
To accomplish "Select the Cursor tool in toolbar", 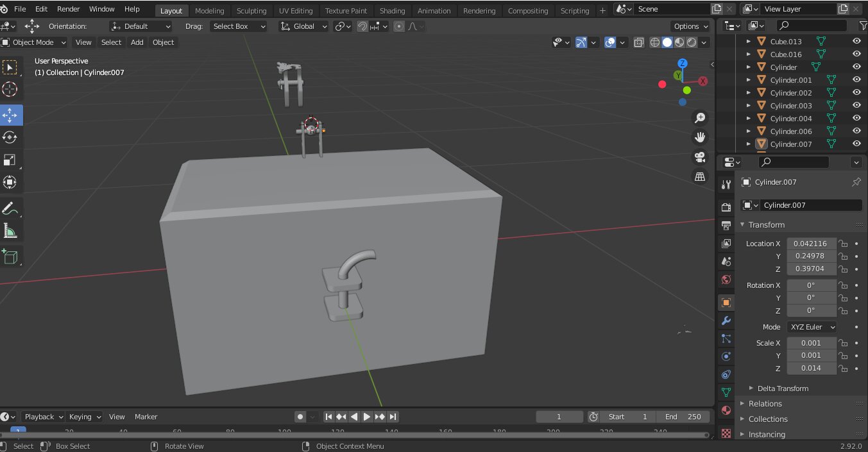I will [10, 90].
